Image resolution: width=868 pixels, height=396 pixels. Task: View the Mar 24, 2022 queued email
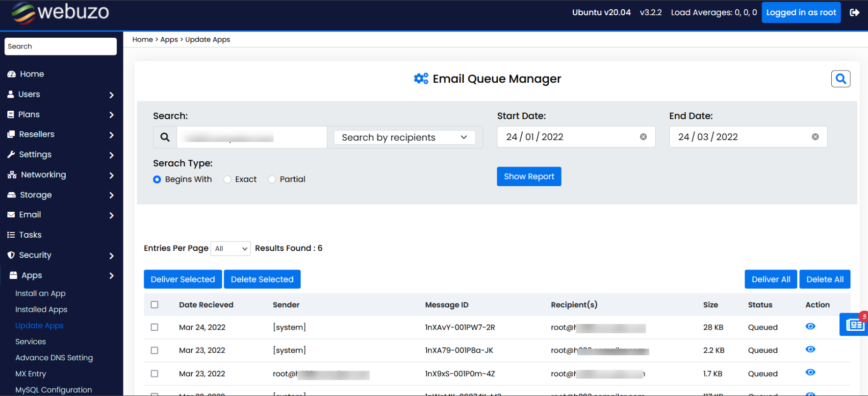pyautogui.click(x=810, y=326)
